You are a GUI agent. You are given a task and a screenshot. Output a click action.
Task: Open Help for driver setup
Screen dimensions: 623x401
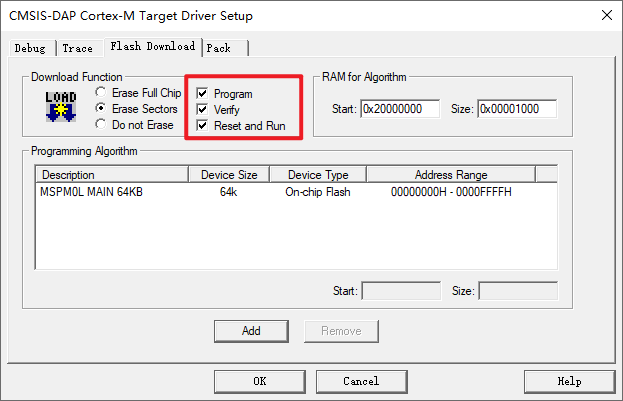coord(568,381)
